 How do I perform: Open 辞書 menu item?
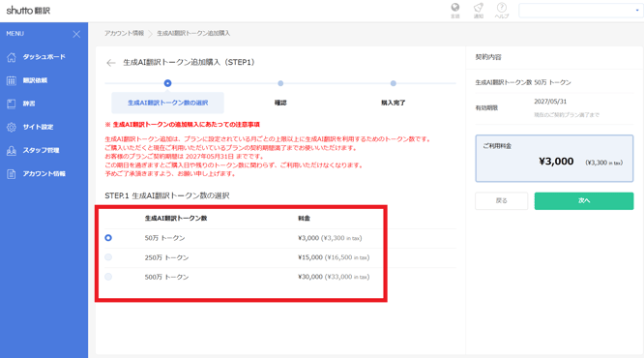point(29,104)
